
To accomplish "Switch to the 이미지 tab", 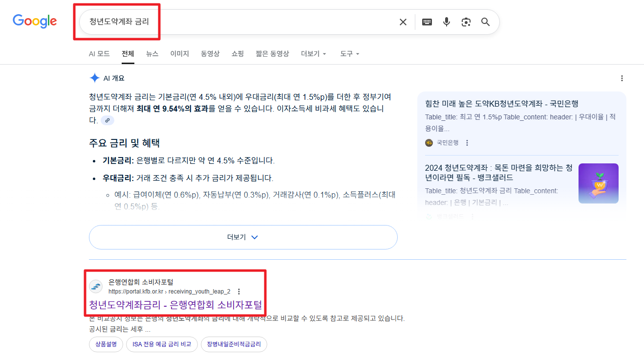I will 179,54.
